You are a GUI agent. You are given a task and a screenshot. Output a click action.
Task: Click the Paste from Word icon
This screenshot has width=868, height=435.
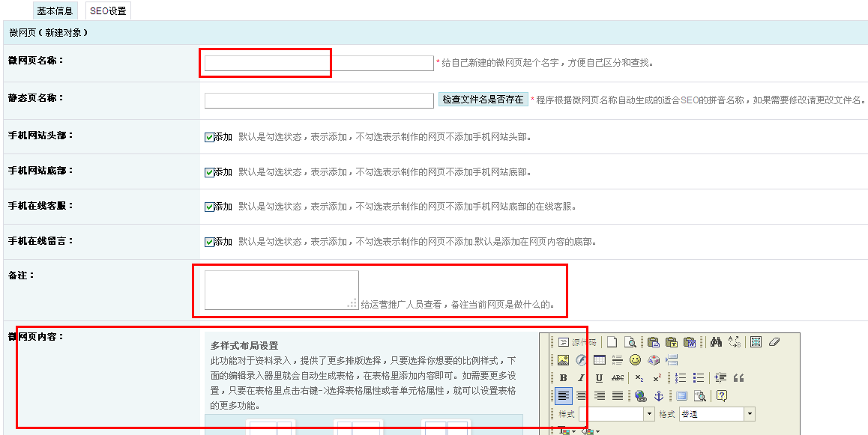pos(689,342)
